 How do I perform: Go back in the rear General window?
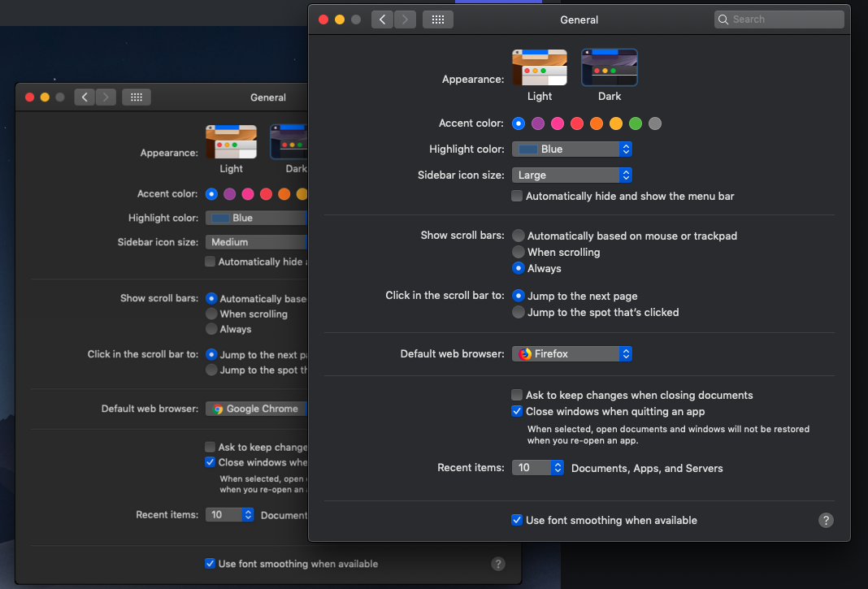click(85, 97)
